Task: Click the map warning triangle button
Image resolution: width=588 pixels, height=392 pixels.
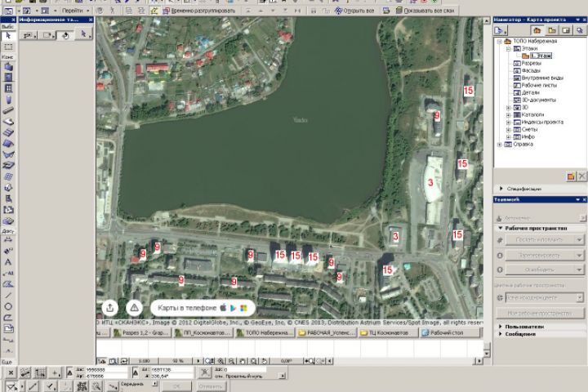Action: click(134, 308)
